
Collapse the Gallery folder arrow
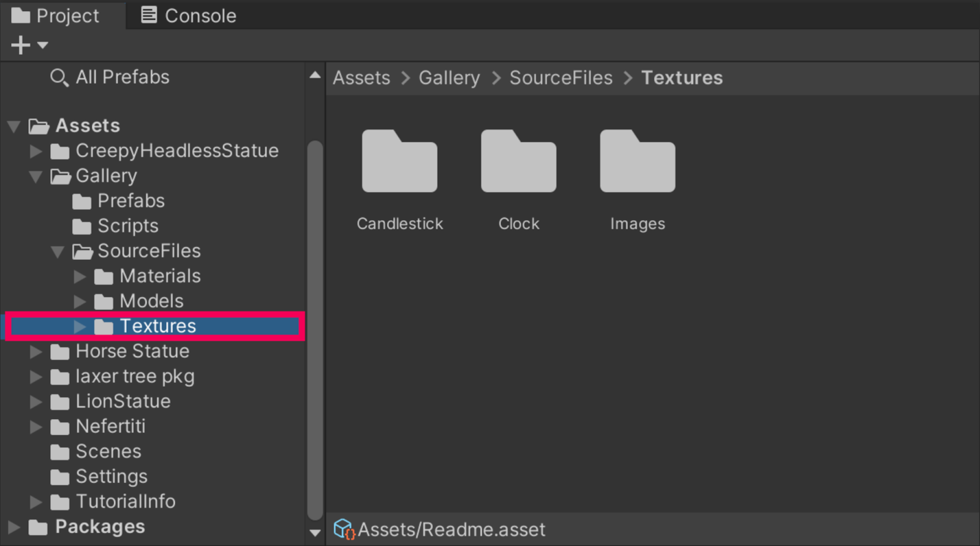click(36, 176)
